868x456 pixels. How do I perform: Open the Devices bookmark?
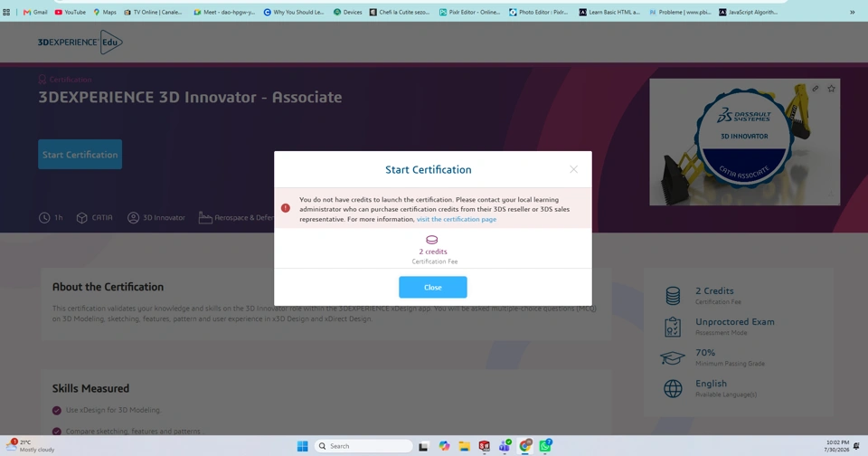pyautogui.click(x=347, y=12)
